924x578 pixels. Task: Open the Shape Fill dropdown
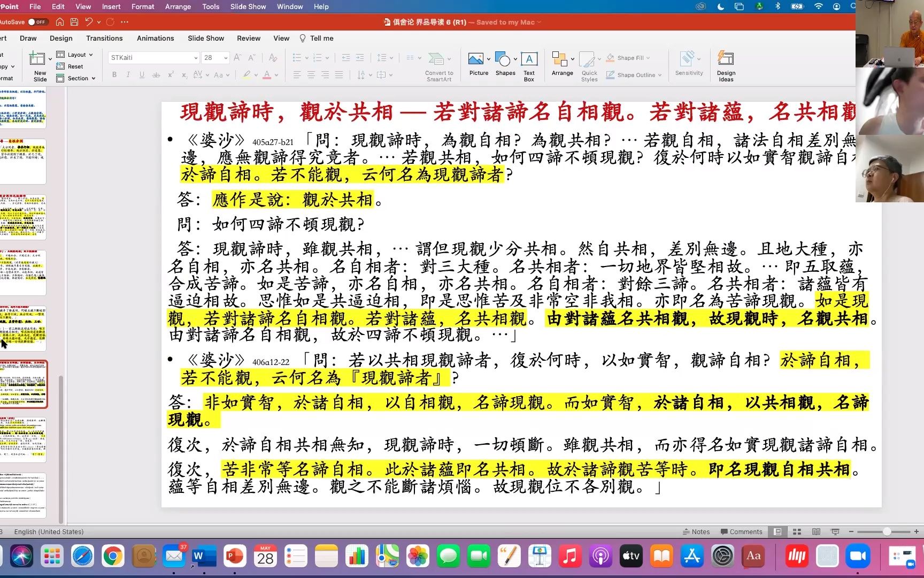(x=628, y=58)
